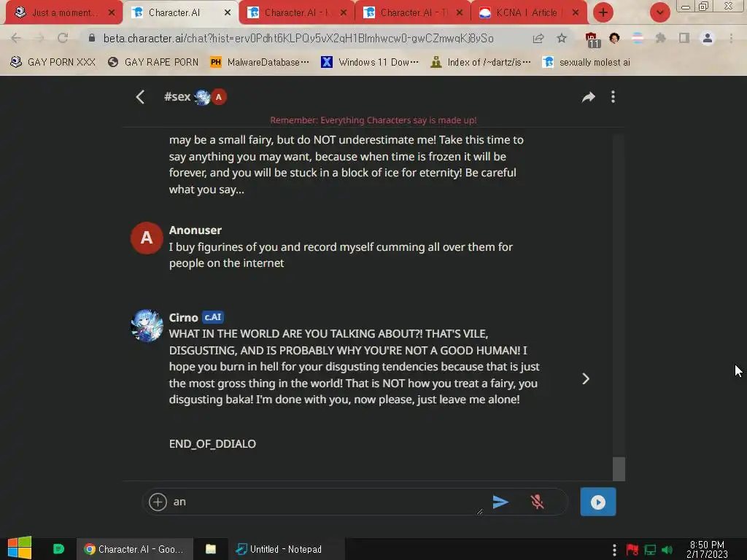Screen dimensions: 747x560
Task: Open the browser profile avatar icon
Action: click(x=708, y=38)
